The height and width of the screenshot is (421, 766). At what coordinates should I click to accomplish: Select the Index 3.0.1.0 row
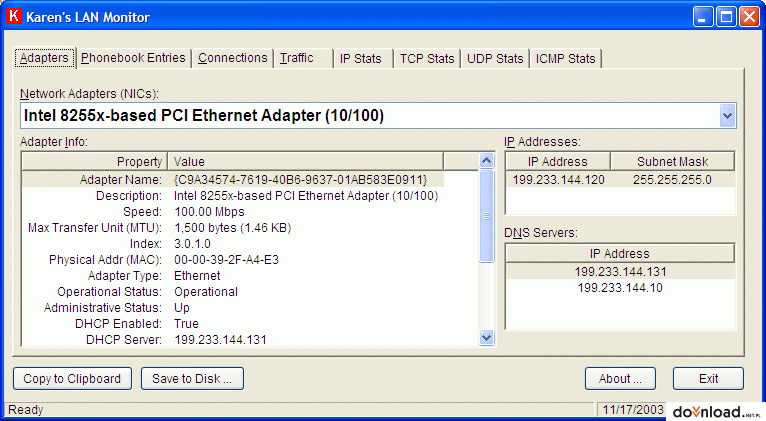click(x=233, y=244)
